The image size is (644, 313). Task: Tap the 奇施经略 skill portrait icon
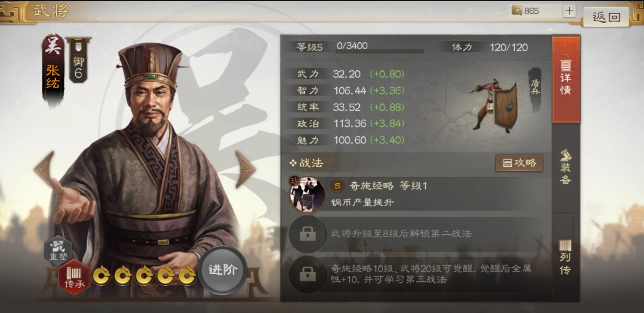click(x=308, y=195)
